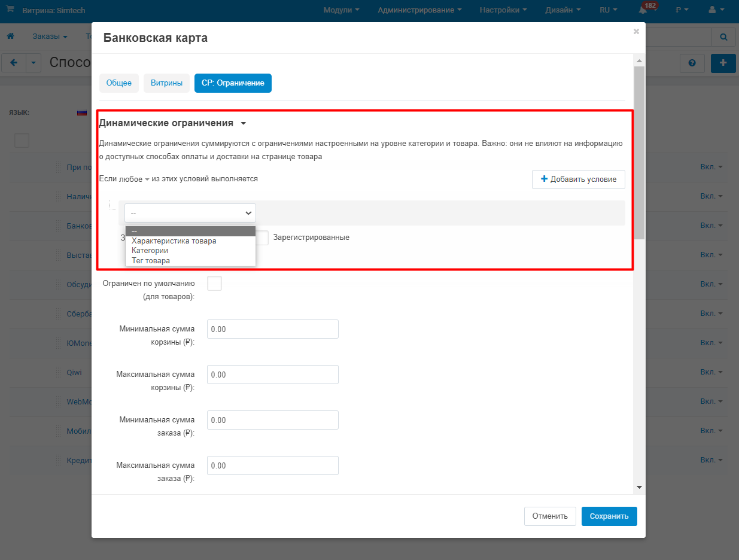
Task: Open the Вкл. status dropdown for Qiwi
Action: pos(711,372)
